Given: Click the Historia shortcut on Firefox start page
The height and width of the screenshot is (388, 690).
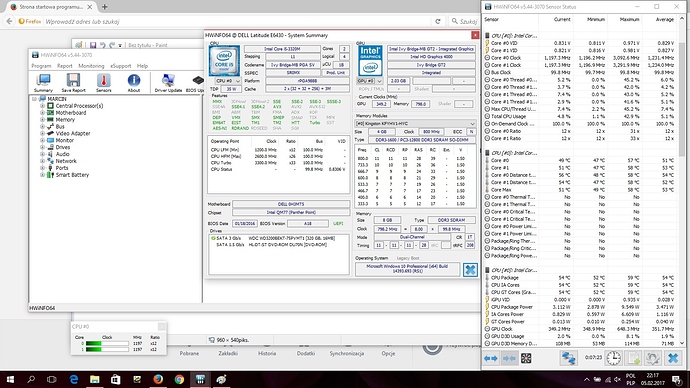Looking at the screenshot, I should pyautogui.click(x=267, y=353).
